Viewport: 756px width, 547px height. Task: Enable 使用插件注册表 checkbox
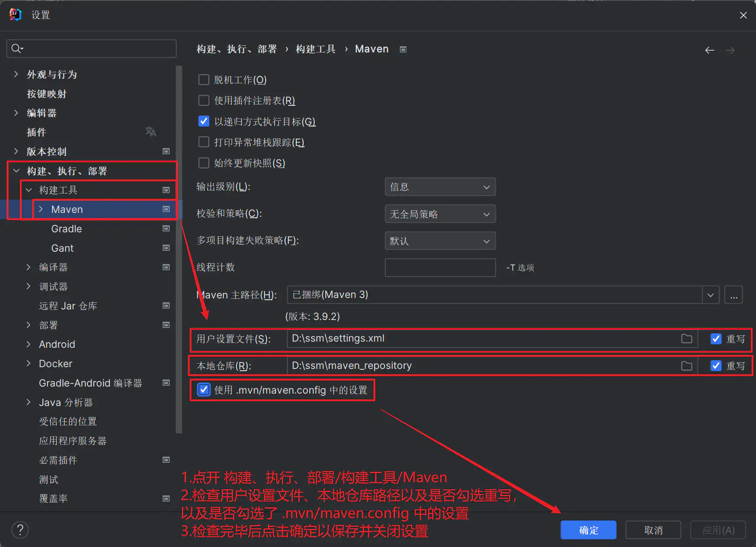pyautogui.click(x=204, y=100)
